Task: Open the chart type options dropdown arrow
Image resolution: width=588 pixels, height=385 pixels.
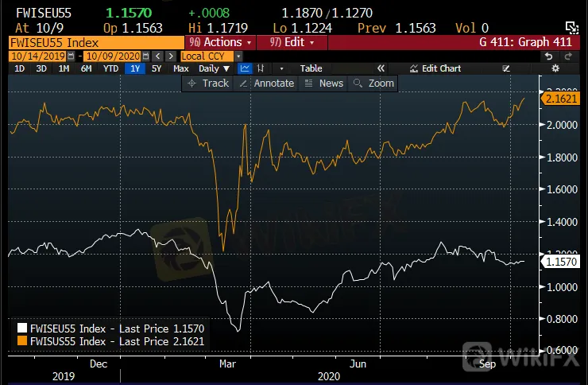Action: 280,68
